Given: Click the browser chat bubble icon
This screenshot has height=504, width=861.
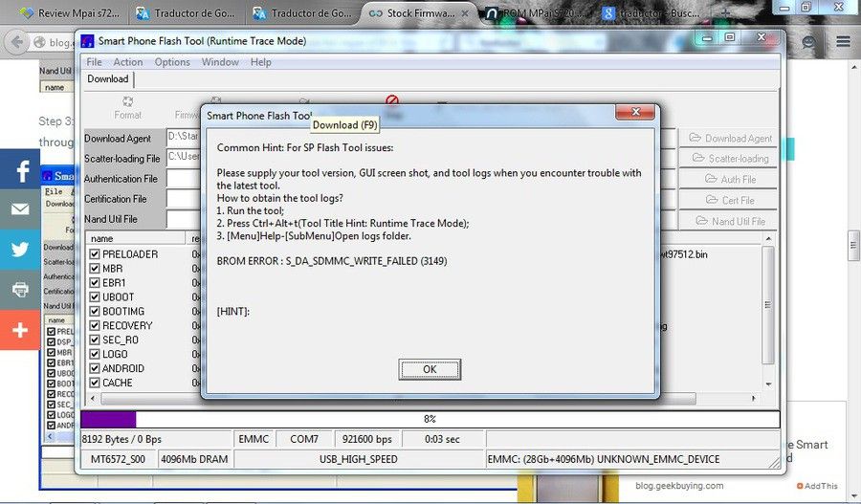Looking at the screenshot, I should coord(808,42).
